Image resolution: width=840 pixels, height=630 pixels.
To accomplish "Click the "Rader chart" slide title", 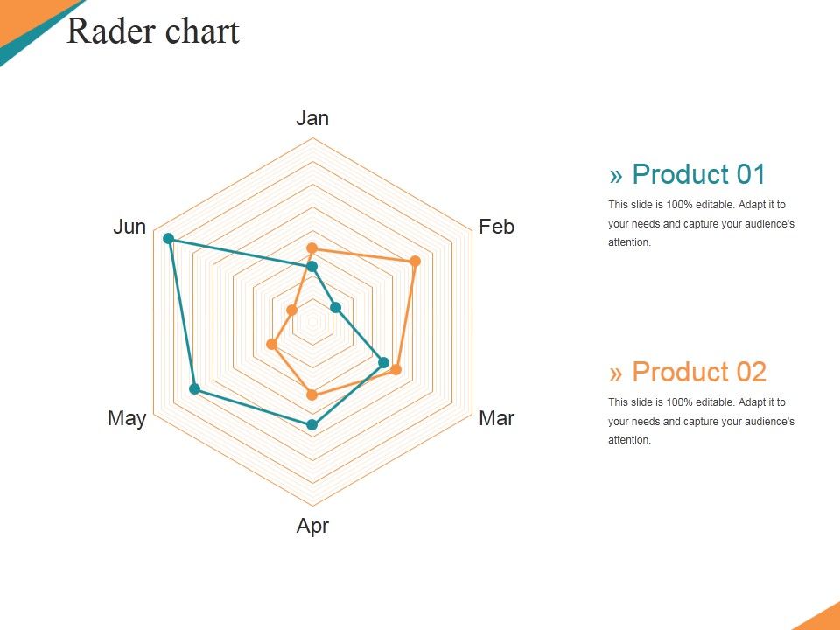I will [153, 32].
